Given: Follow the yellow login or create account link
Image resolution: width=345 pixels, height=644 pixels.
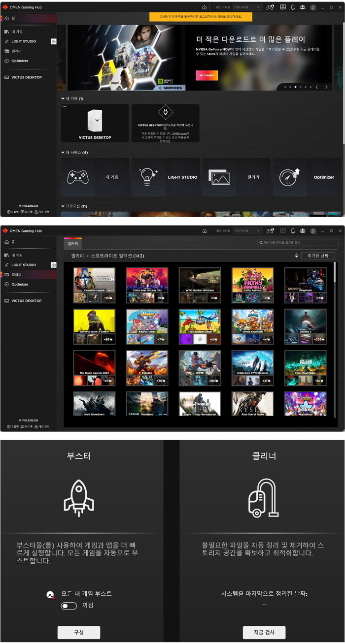Looking at the screenshot, I should [220, 16].
